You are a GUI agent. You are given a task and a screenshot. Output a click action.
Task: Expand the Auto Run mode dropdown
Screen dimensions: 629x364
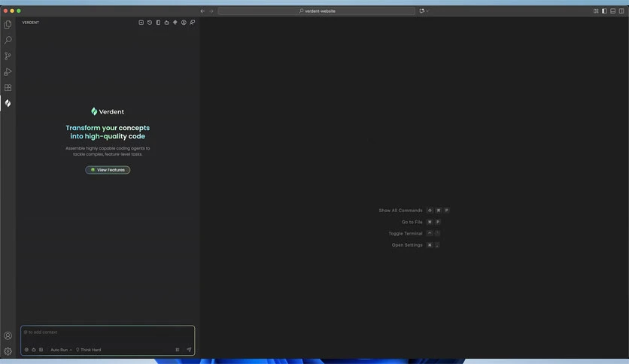click(61, 350)
